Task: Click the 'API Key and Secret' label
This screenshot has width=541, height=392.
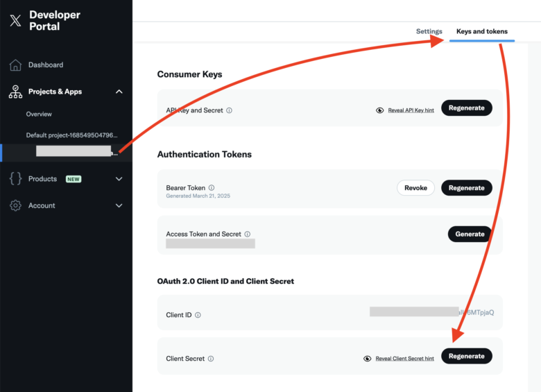Action: pos(194,110)
